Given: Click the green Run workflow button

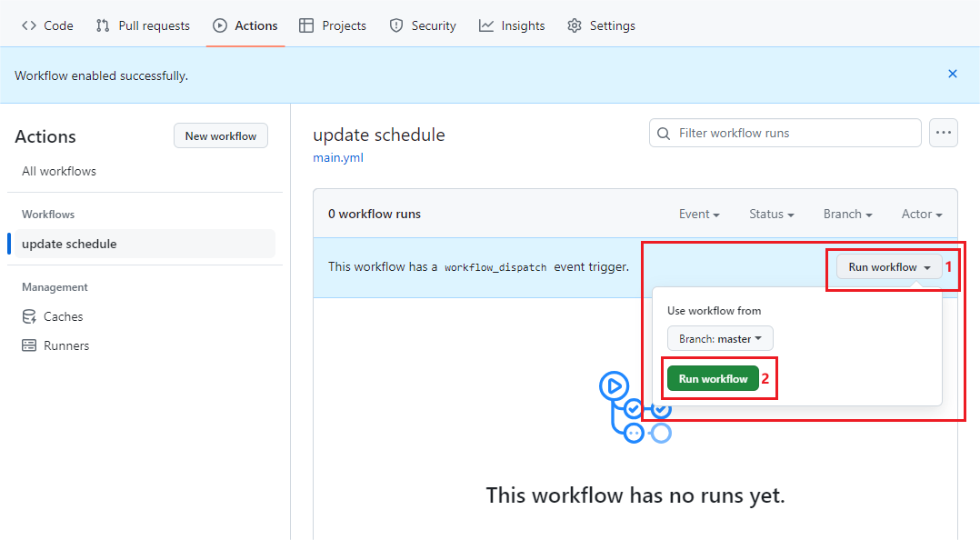Looking at the screenshot, I should coord(714,378).
